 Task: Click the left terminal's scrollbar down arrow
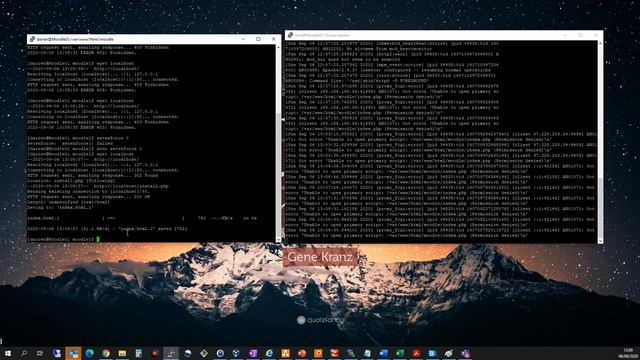point(278,240)
